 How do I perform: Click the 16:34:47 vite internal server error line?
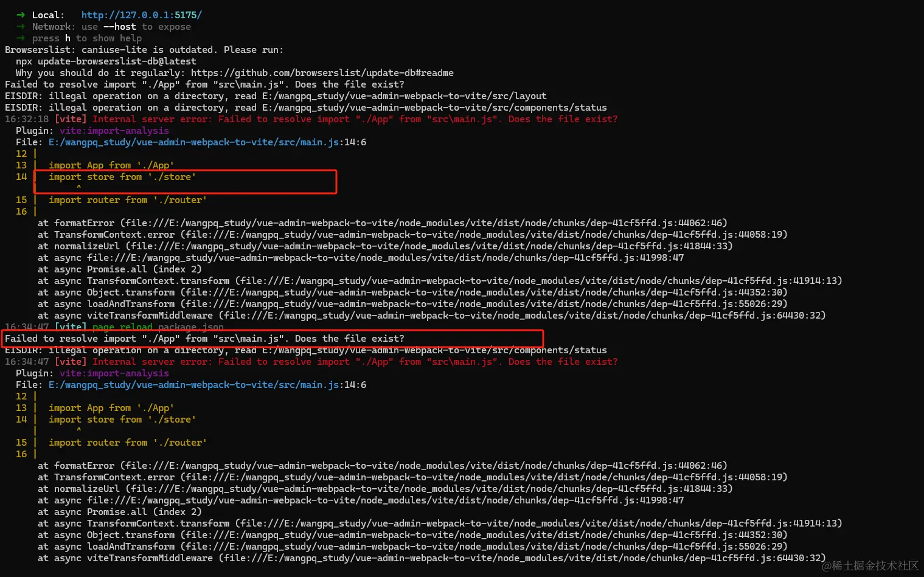click(311, 362)
